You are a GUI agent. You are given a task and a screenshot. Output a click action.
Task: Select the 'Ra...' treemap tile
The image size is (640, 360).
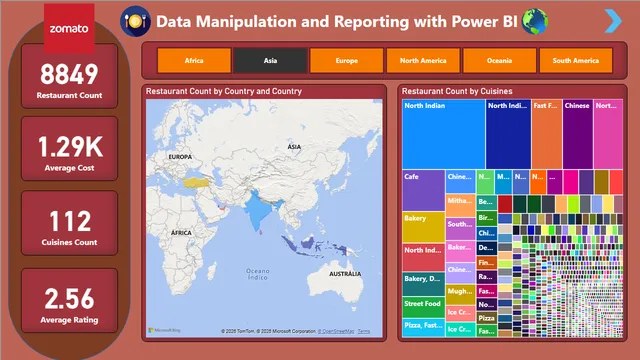(487, 277)
